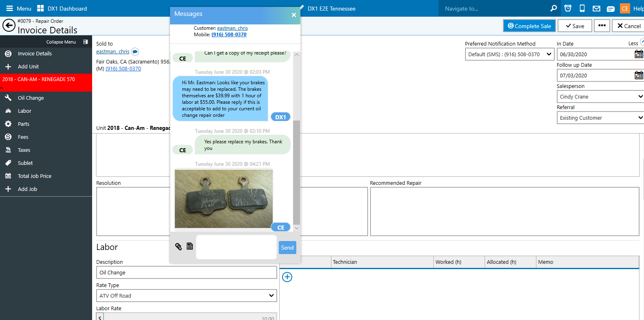Screen dimensions: 644x320
Task: Open In Date calendar picker icon
Action: coord(639,54)
